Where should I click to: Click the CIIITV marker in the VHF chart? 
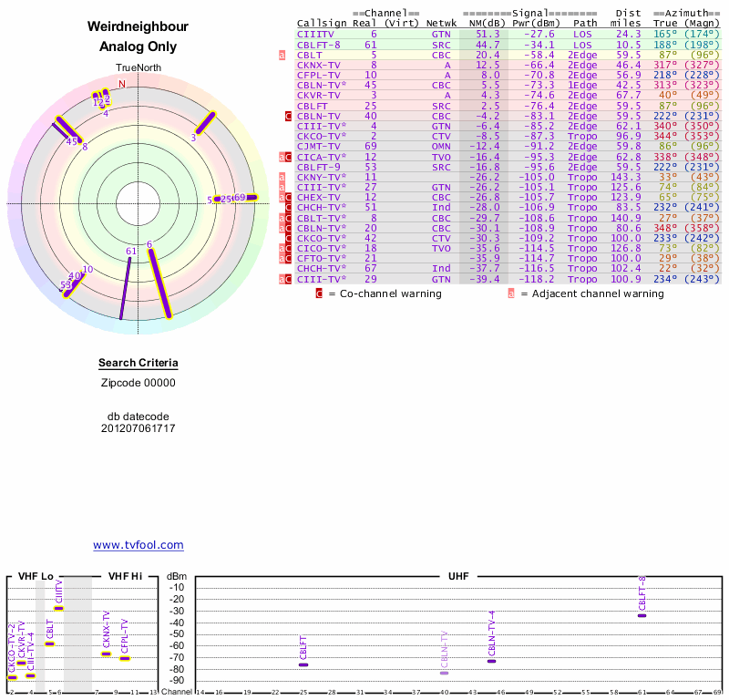58,608
